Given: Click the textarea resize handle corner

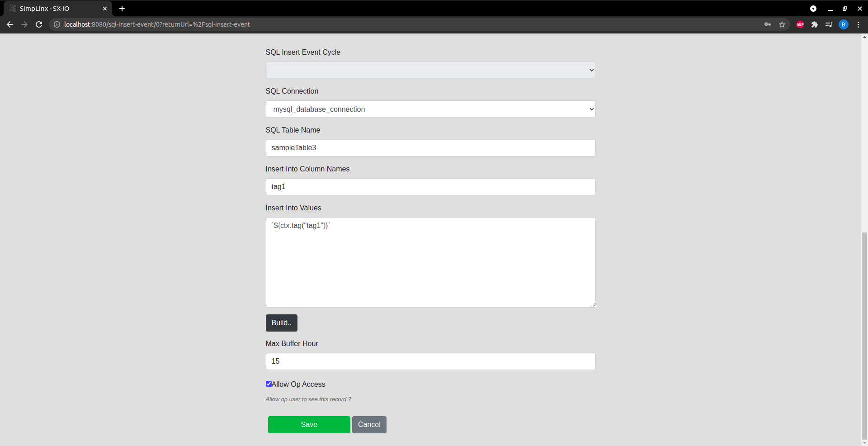Looking at the screenshot, I should click(593, 305).
